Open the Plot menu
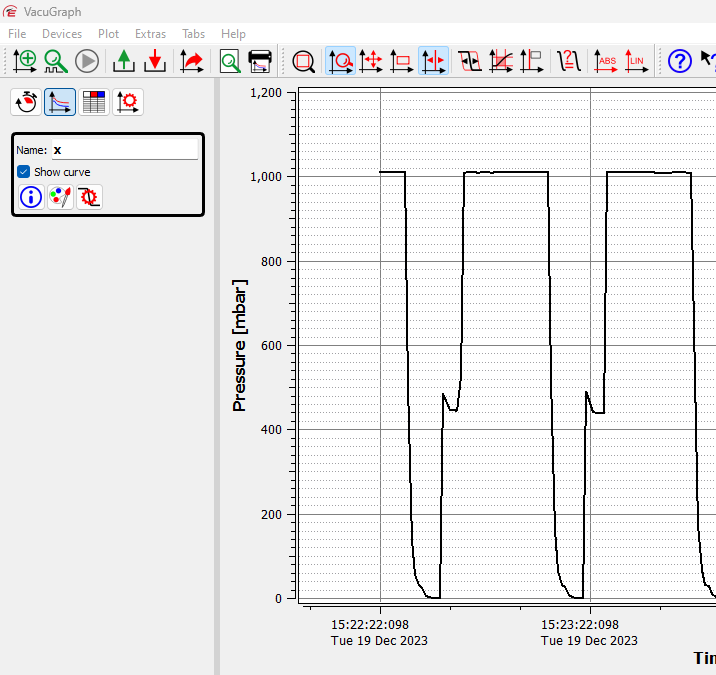 pyautogui.click(x=108, y=34)
